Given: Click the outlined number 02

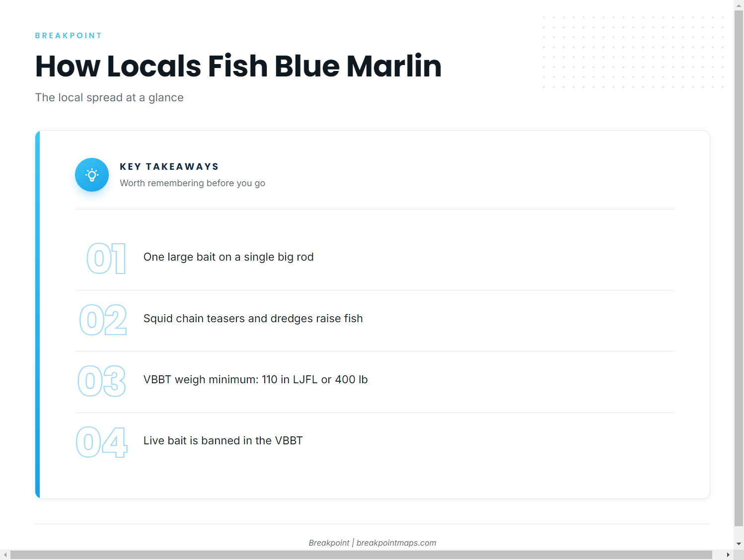Looking at the screenshot, I should tap(103, 320).
